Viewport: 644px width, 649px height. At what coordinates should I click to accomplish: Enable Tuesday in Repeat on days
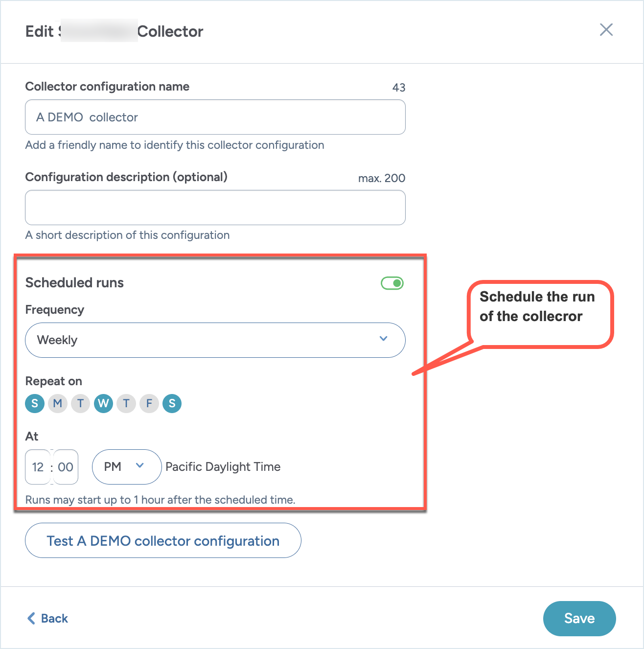[x=80, y=404]
